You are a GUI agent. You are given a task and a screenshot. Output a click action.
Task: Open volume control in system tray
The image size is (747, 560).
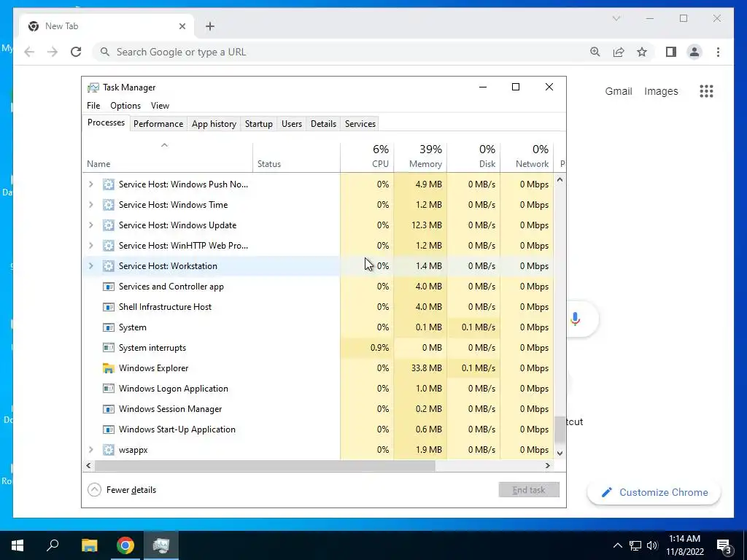(x=652, y=545)
